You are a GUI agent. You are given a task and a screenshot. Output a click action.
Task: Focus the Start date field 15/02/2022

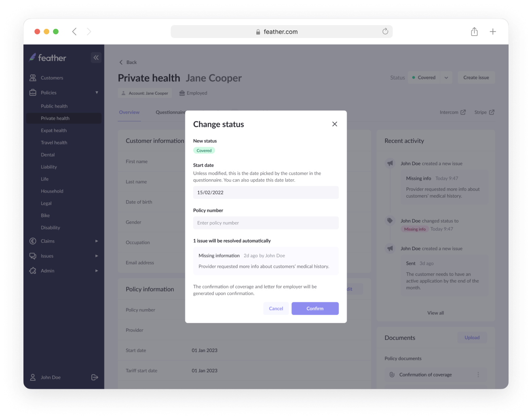(x=266, y=193)
